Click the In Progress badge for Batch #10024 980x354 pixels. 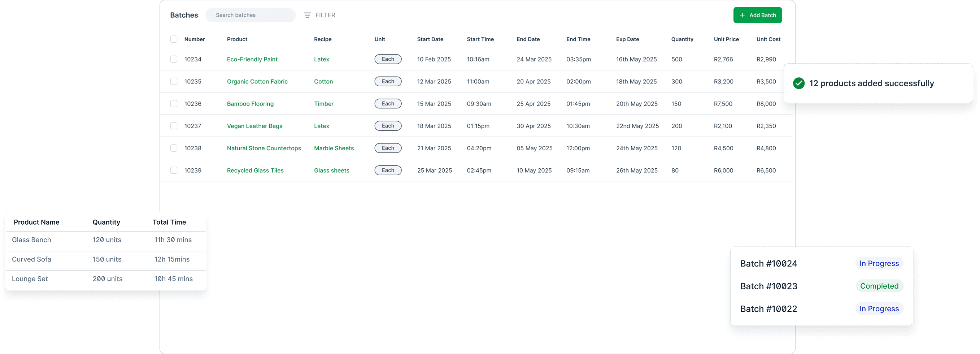[x=879, y=263]
